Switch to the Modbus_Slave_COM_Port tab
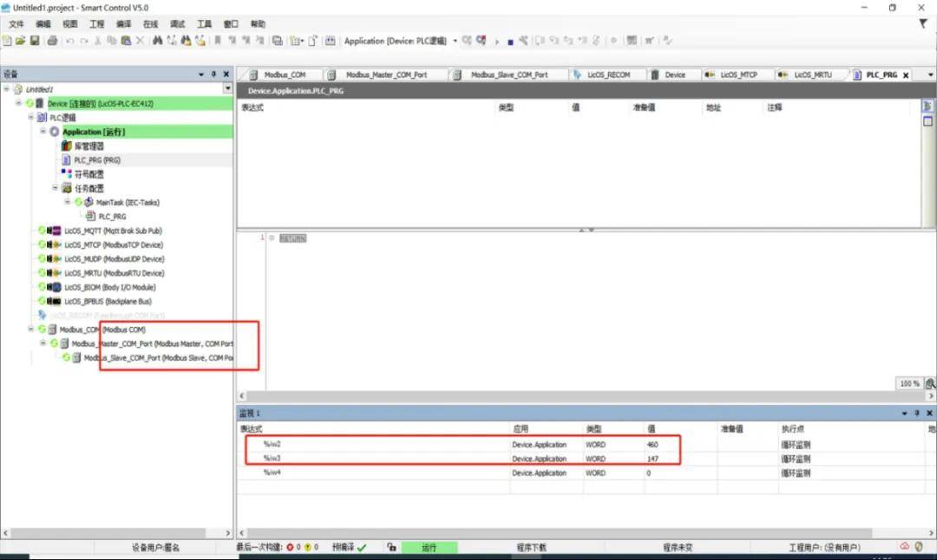The image size is (937, 560). pos(508,75)
